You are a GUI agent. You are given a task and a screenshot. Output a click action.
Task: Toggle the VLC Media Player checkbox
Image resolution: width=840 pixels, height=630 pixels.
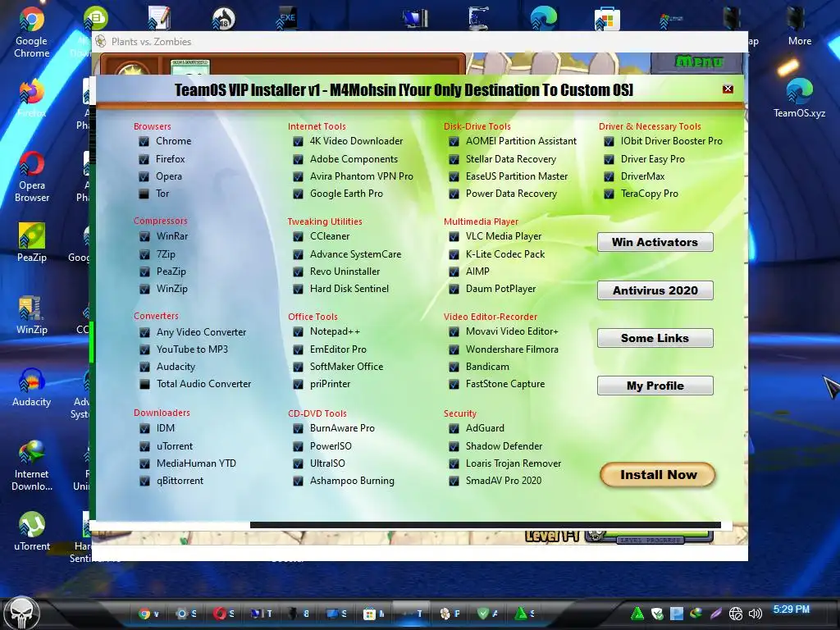pyautogui.click(x=454, y=237)
